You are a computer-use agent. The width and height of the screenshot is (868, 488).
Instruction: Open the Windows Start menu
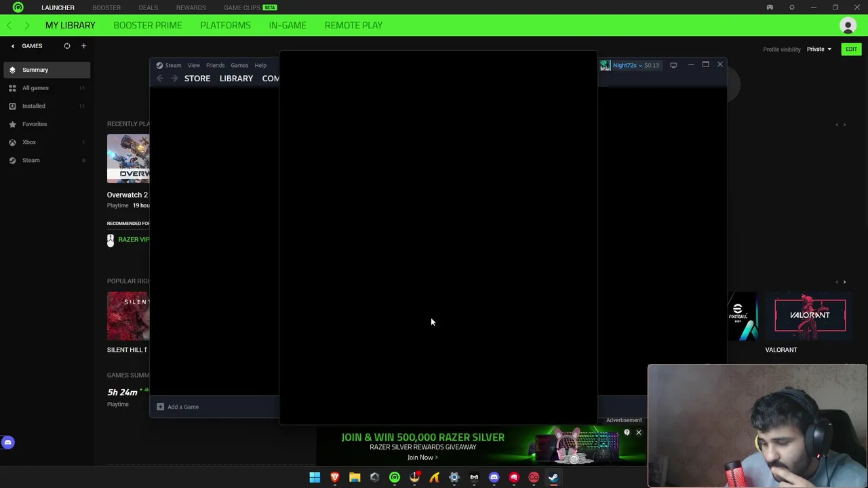click(x=315, y=477)
